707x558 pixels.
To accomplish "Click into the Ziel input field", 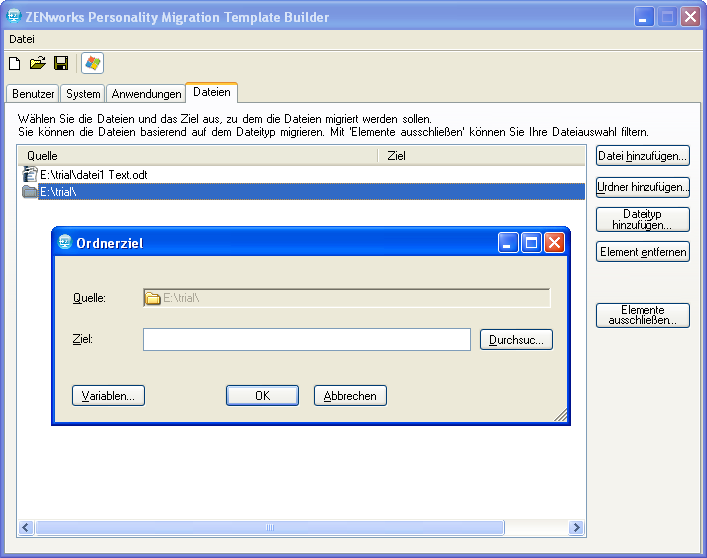I will 307,339.
